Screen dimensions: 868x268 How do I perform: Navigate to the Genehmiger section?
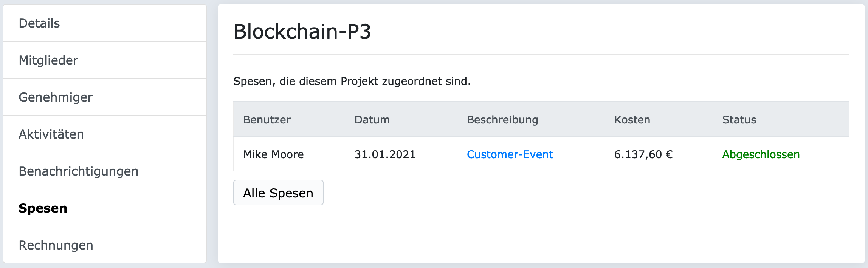pyautogui.click(x=55, y=97)
